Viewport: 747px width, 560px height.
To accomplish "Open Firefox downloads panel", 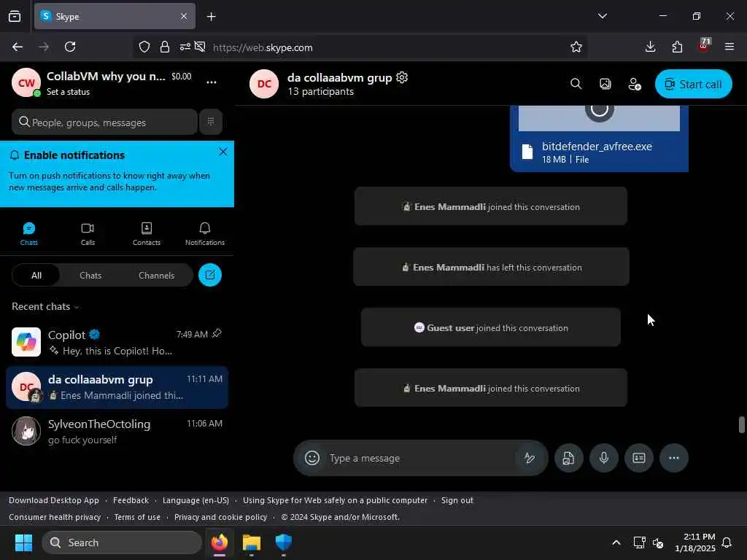I will tap(650, 47).
